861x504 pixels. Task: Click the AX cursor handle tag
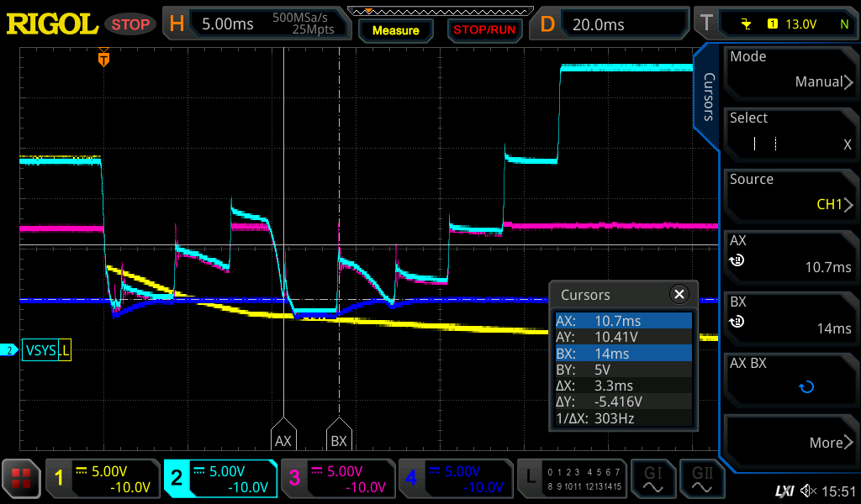pos(283,434)
